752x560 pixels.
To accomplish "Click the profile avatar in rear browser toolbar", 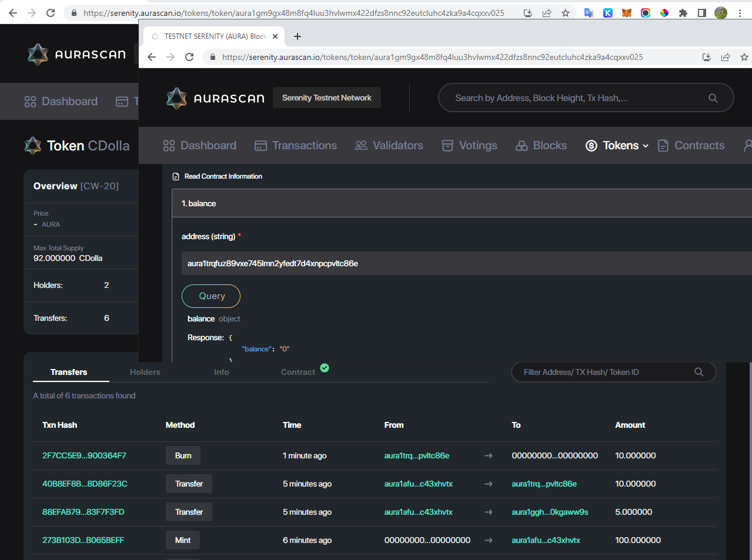I will pos(721,13).
